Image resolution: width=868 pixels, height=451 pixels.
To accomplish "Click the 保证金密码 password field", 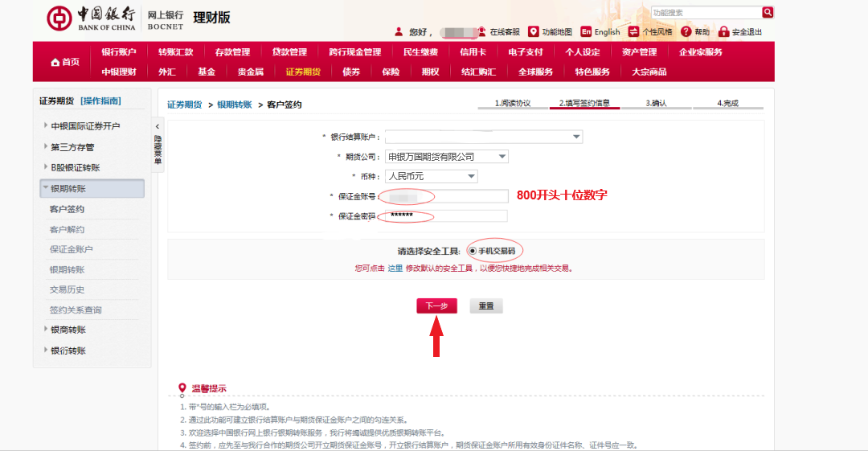I will (446, 215).
